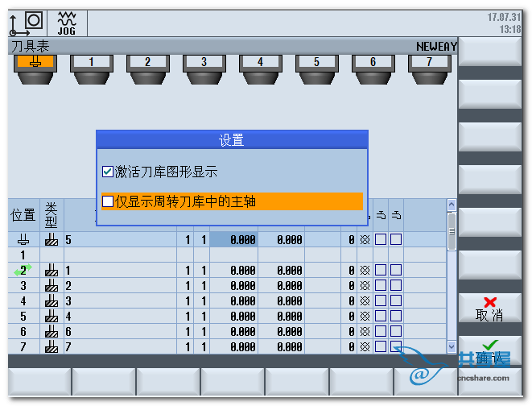Click tool type icon in position 6 row
The image size is (532, 406).
pos(52,331)
